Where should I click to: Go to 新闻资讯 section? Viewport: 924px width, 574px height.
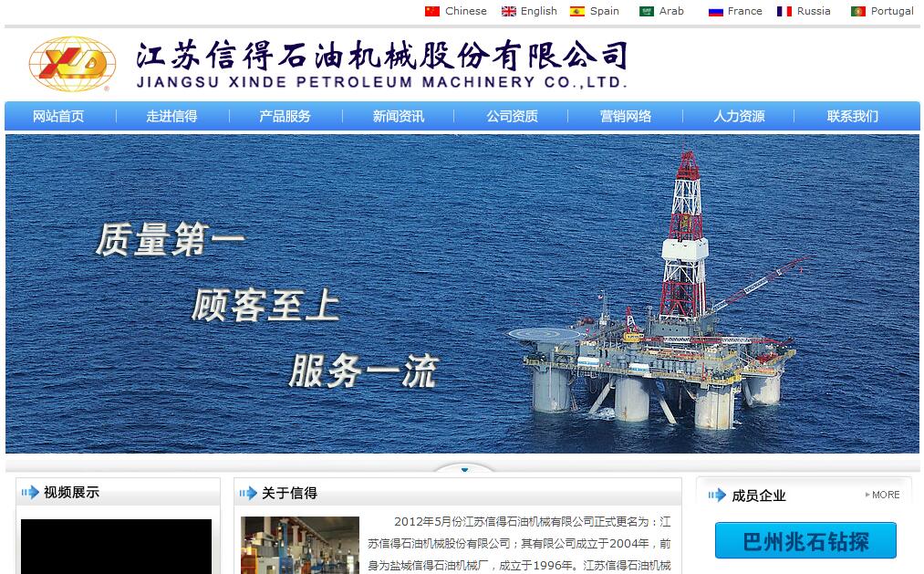pyautogui.click(x=399, y=116)
